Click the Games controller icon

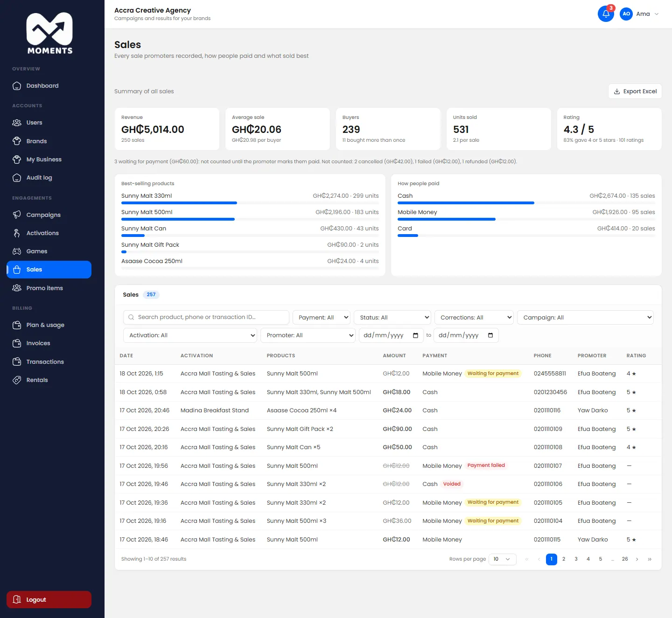[x=17, y=251]
